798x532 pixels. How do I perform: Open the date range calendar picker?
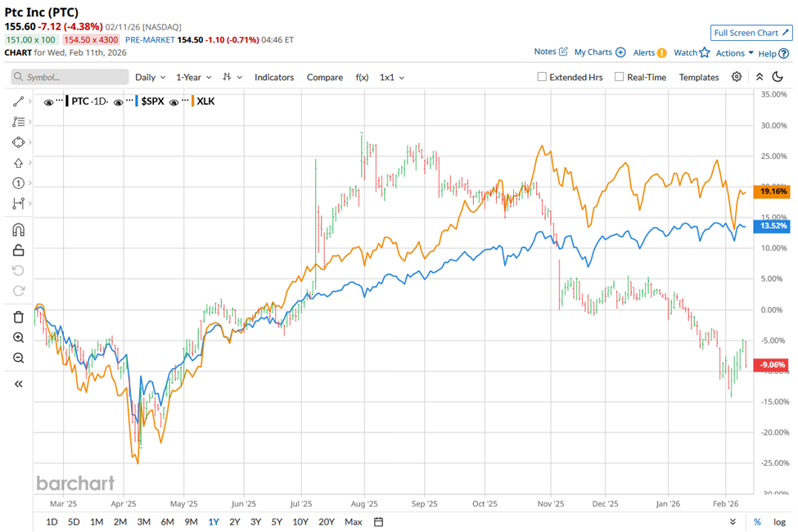[x=378, y=522]
